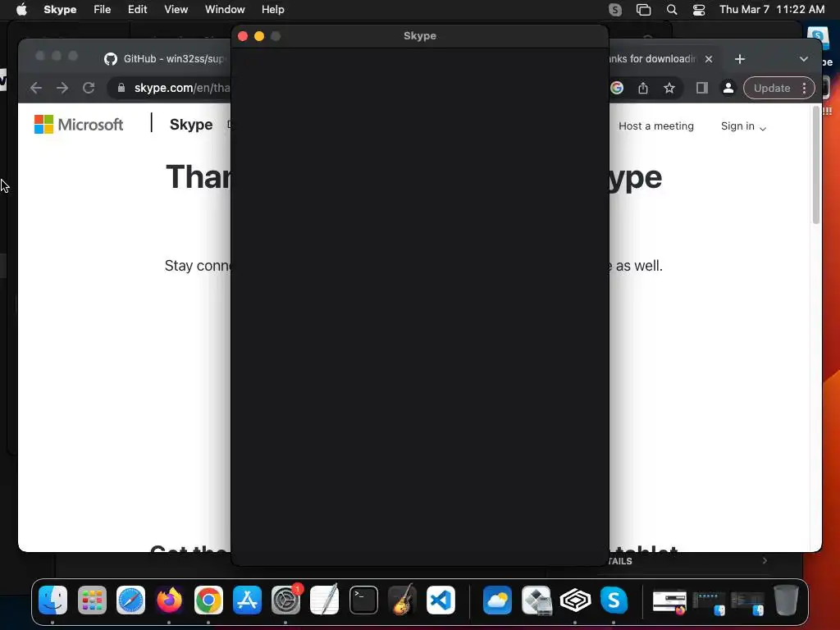This screenshot has height=630, width=840.
Task: Click the Skype window title bar
Action: coord(419,36)
